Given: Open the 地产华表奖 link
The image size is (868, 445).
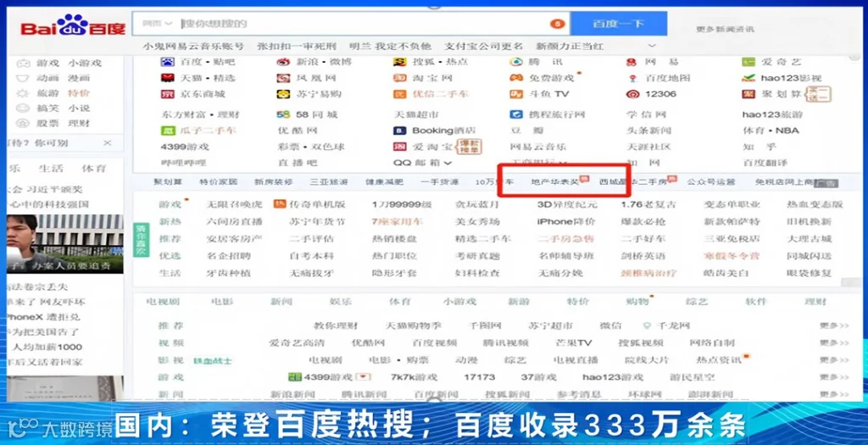Looking at the screenshot, I should click(x=554, y=181).
